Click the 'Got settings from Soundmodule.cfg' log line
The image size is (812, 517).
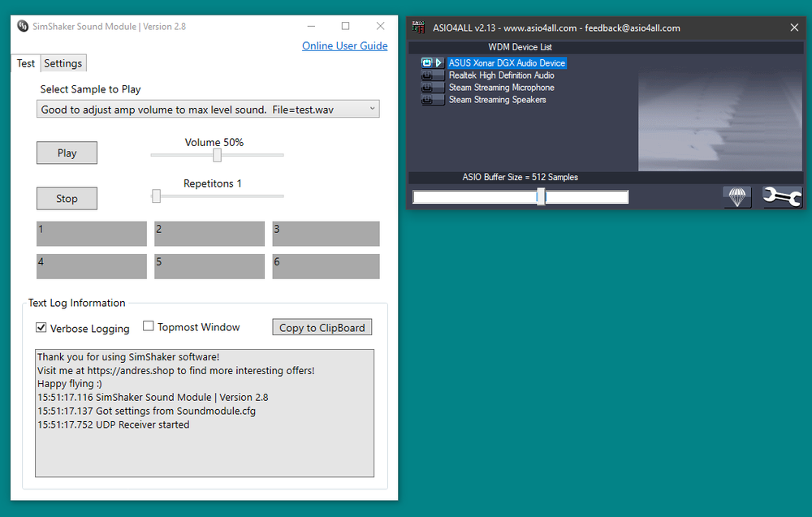click(x=146, y=411)
